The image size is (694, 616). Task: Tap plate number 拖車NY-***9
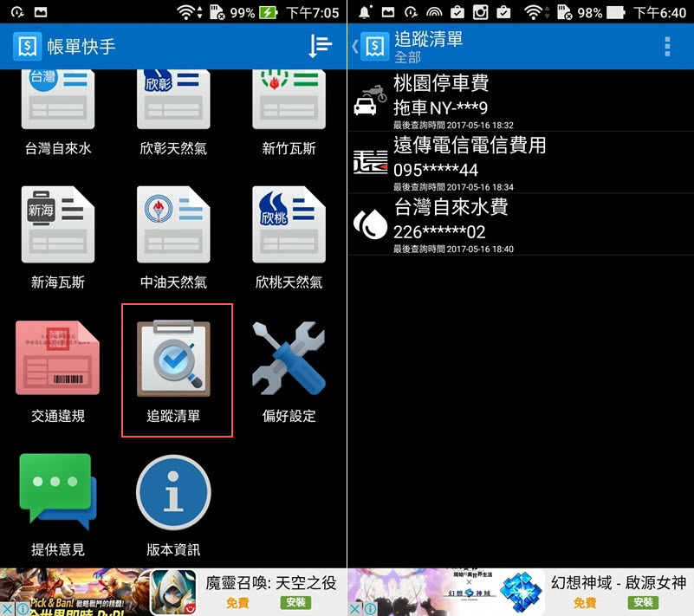click(x=440, y=107)
